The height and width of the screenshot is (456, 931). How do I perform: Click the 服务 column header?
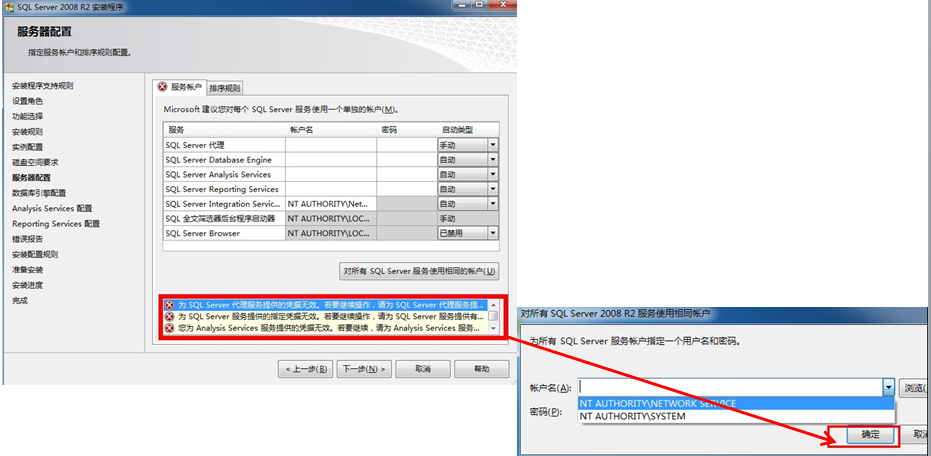point(224,130)
